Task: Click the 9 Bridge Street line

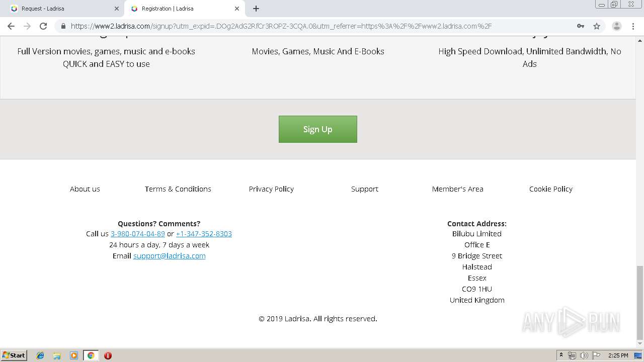Action: (477, 256)
